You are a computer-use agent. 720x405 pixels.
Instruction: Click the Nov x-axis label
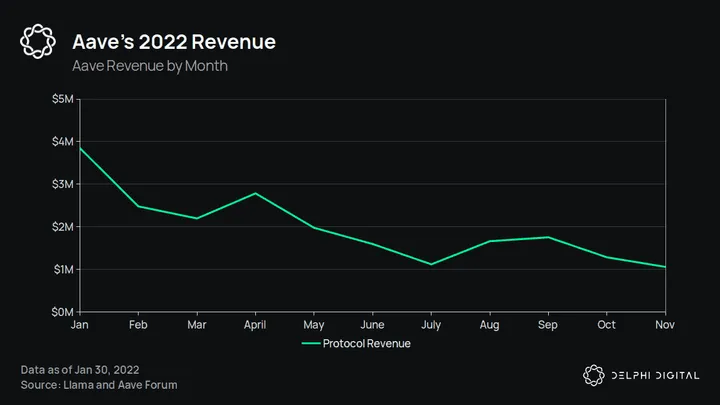[665, 325]
